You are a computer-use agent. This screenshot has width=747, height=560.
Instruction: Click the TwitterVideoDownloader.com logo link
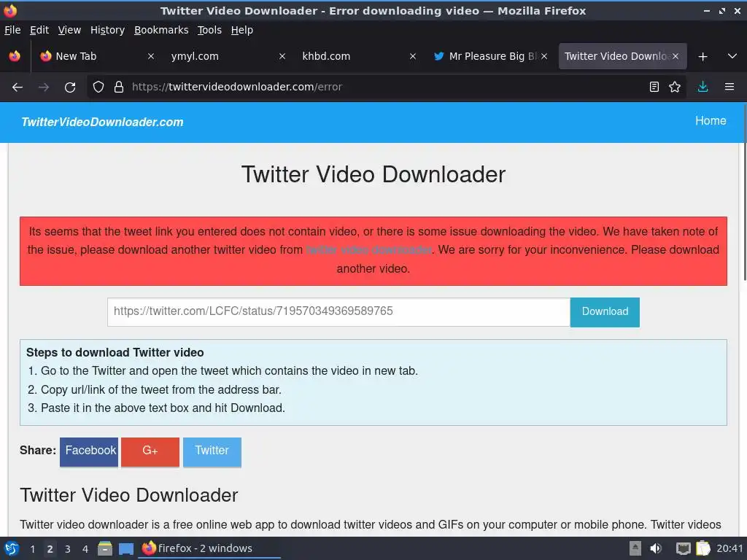102,122
